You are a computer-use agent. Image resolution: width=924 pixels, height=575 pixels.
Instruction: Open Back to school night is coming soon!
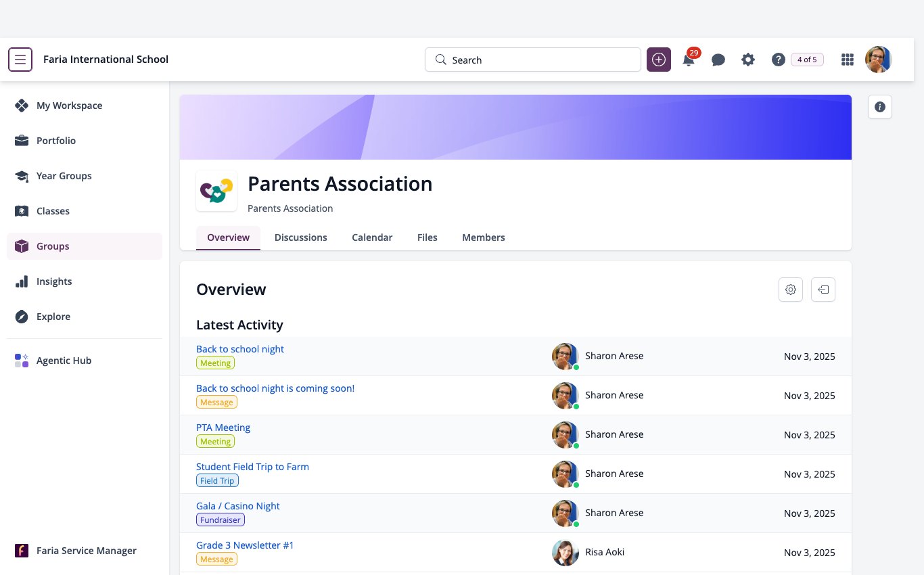(275, 388)
